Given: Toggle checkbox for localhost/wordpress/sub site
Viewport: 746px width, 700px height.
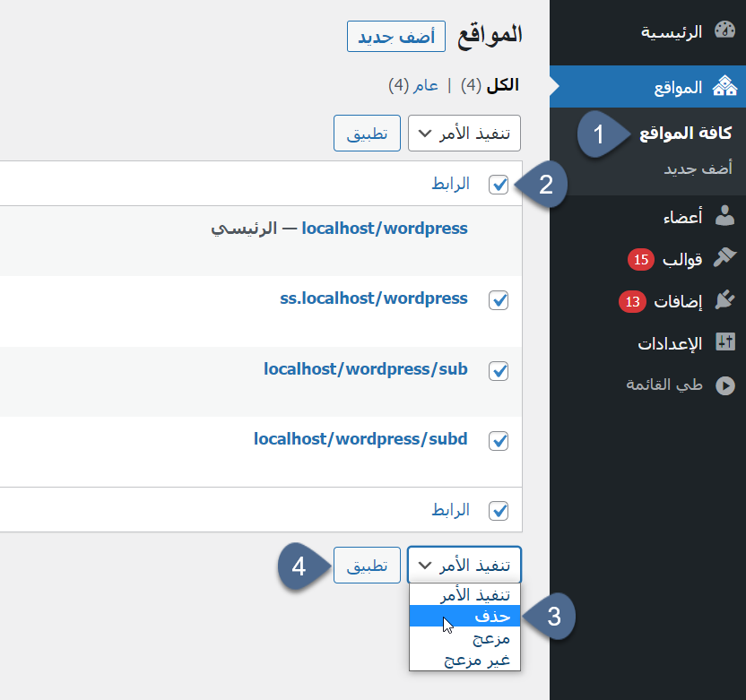Looking at the screenshot, I should click(x=499, y=370).
